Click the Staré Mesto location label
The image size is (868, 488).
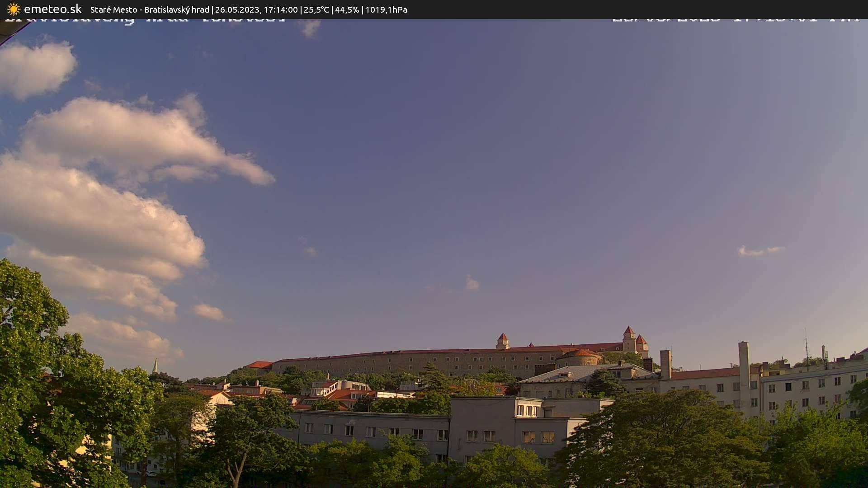coord(114,9)
